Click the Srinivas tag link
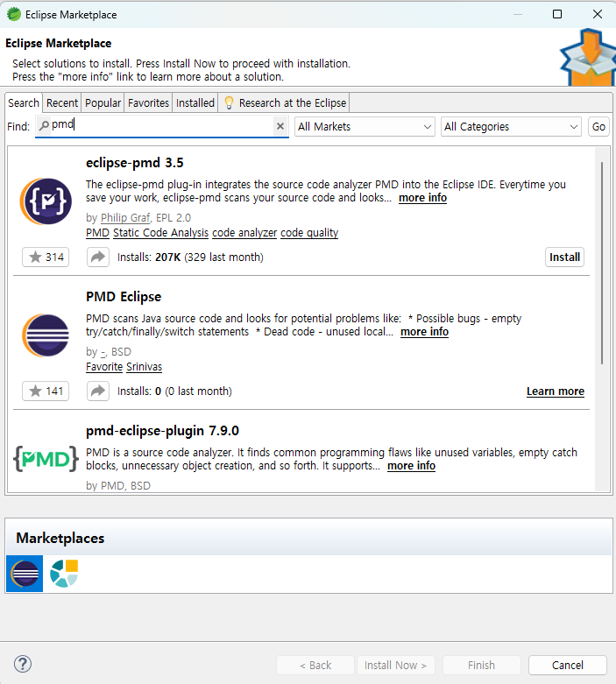The height and width of the screenshot is (684, 616). (144, 366)
